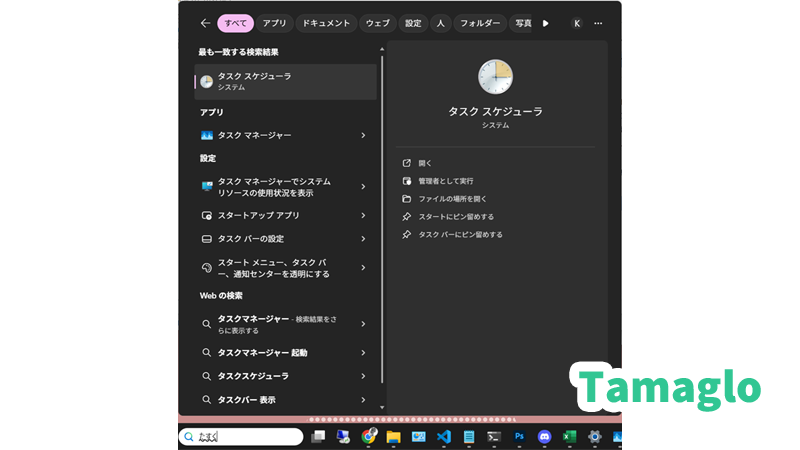Go back with the left arrow icon
The height and width of the screenshot is (450, 800).
tap(205, 23)
